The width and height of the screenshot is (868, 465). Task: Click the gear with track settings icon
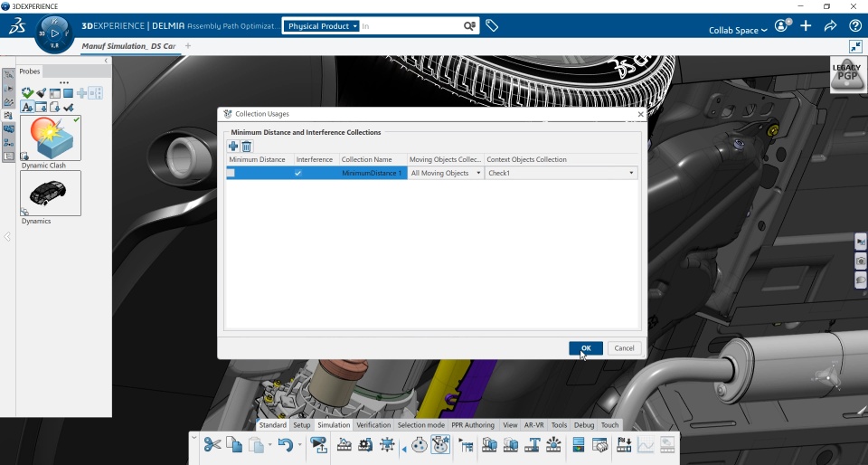tap(364, 444)
